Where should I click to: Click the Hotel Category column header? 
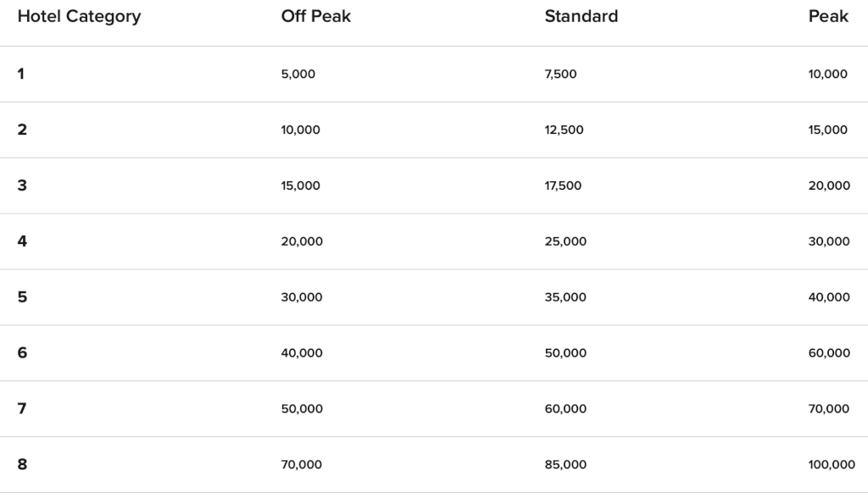[x=79, y=17]
